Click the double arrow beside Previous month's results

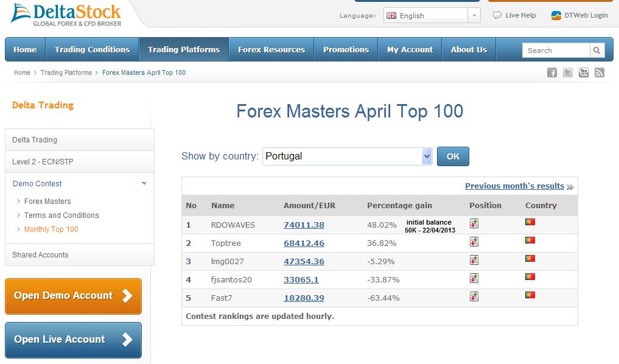pyautogui.click(x=570, y=187)
